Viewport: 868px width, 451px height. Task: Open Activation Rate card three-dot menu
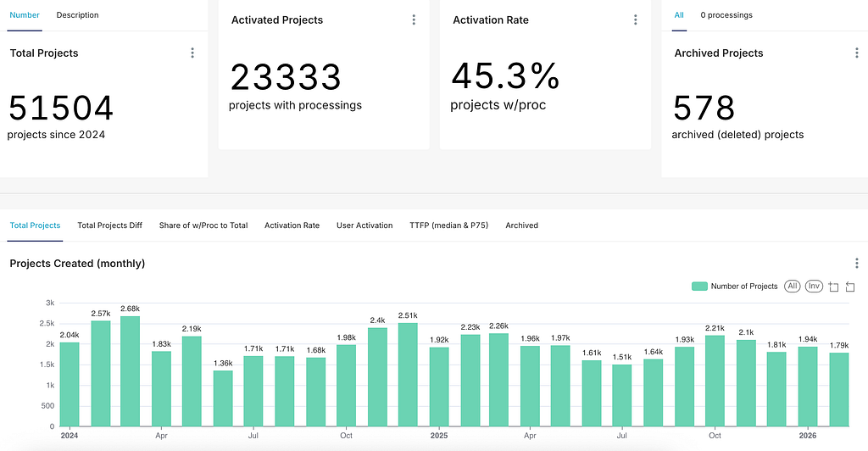[635, 19]
